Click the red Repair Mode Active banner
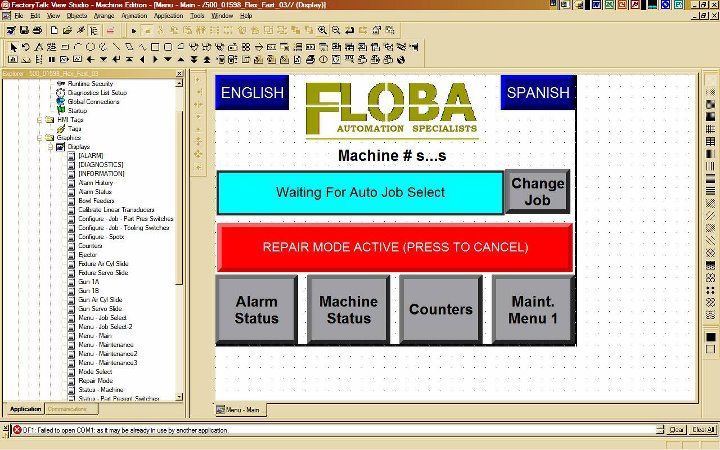Viewport: 720px width, 450px height. [395, 247]
